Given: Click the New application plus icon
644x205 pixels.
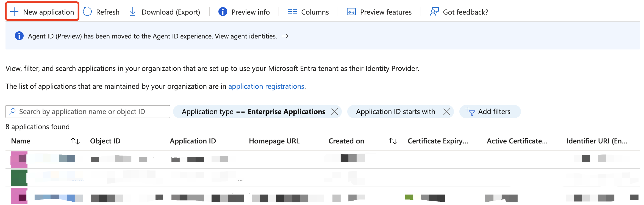Looking at the screenshot, I should 14,12.
